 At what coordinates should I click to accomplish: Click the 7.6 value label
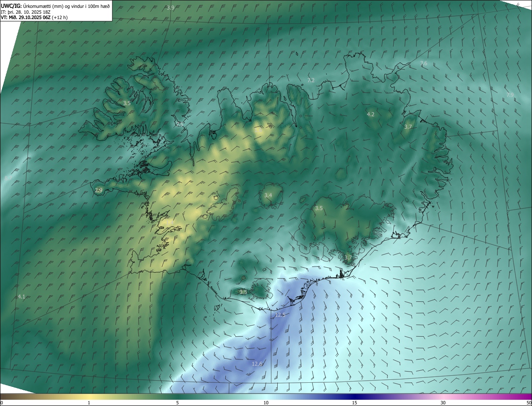point(424,63)
